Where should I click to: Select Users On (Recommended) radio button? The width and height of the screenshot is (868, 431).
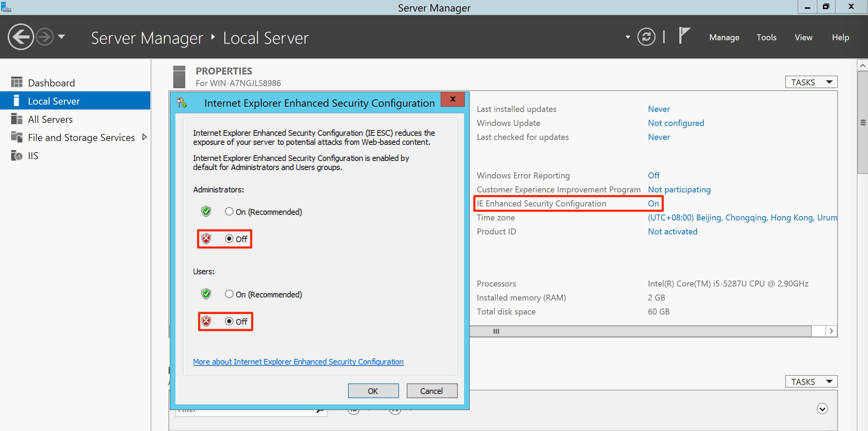point(229,294)
